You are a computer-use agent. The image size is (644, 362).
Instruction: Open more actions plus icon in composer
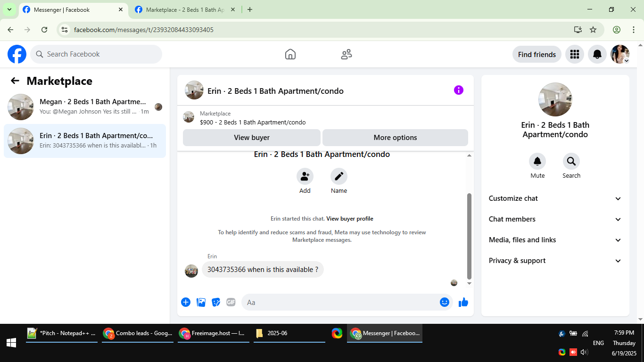[x=186, y=302]
